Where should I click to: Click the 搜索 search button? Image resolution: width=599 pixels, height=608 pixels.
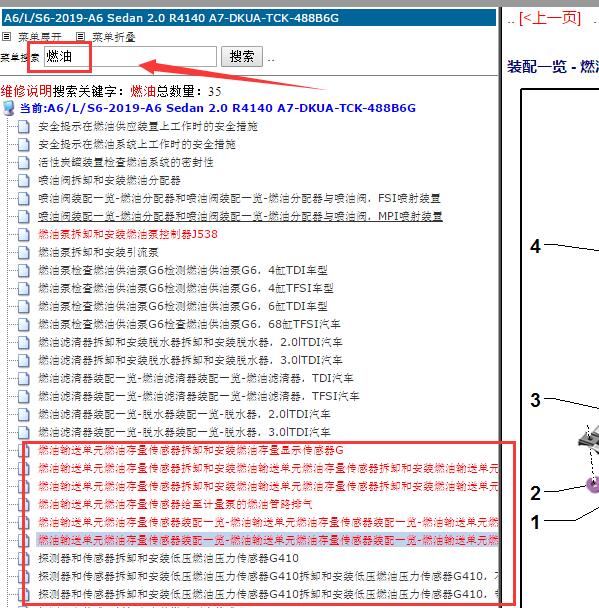tap(242, 57)
